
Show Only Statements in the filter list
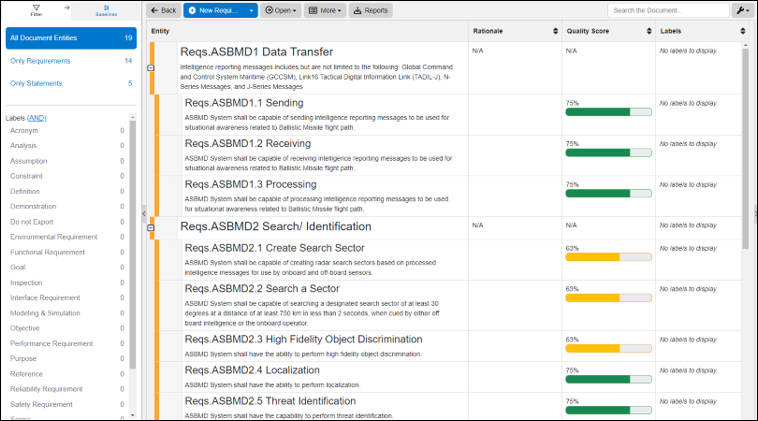[70, 83]
